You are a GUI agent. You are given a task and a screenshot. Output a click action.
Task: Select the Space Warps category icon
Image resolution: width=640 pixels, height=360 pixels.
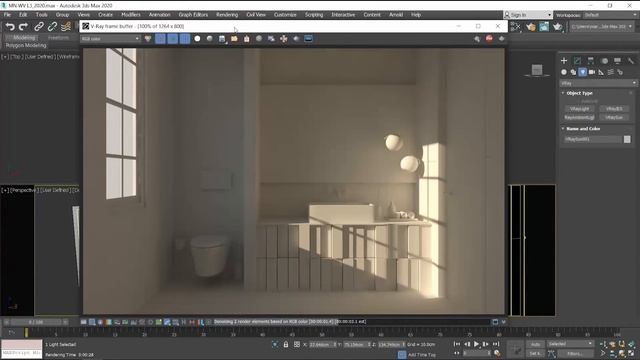point(611,72)
